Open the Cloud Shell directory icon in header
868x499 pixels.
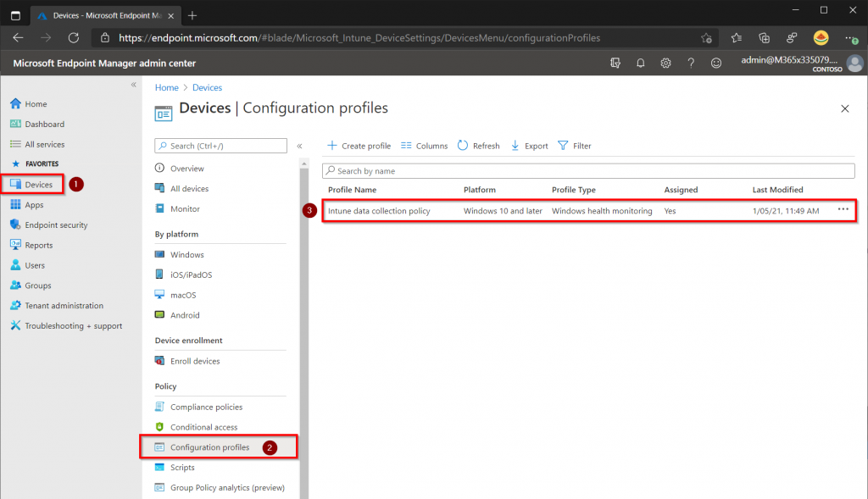tap(615, 63)
